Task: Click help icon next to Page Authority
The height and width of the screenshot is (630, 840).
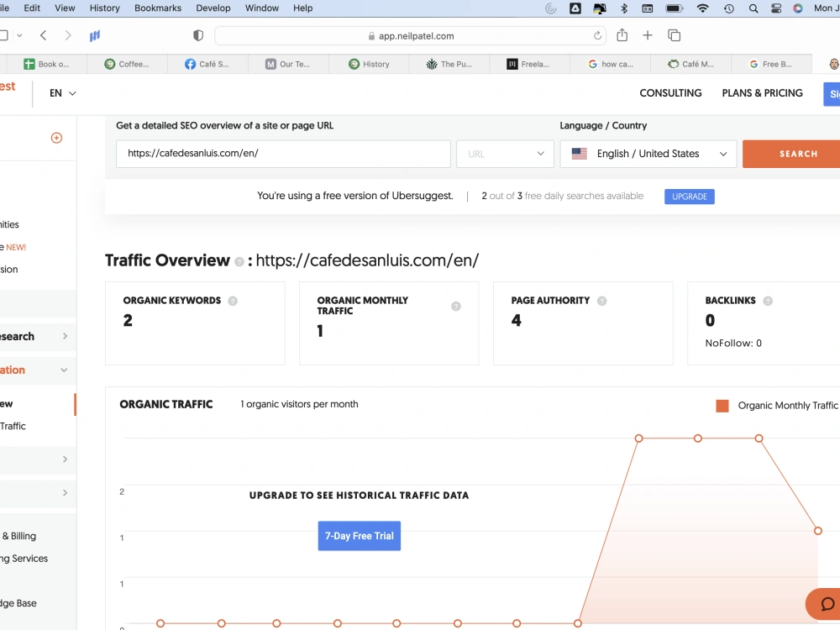Action: [601, 301]
